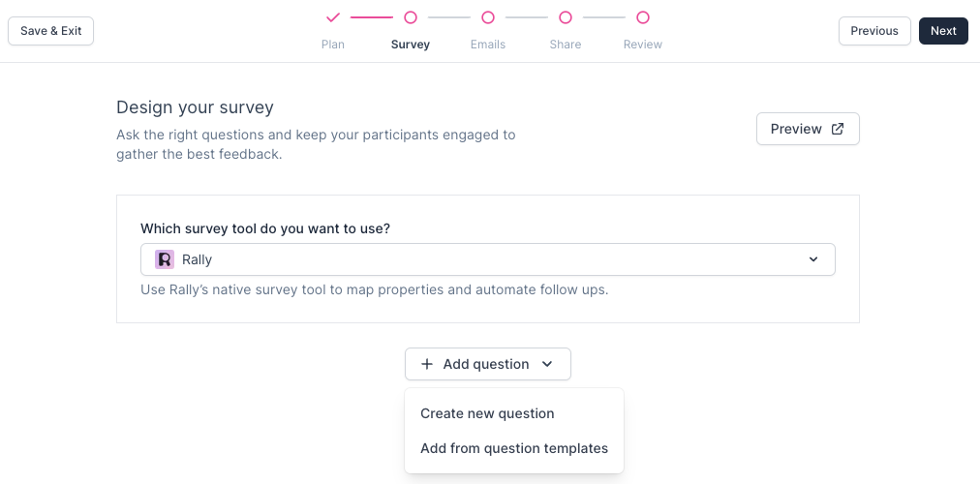Click the Rally logo icon in dropdown
Image resolution: width=980 pixels, height=484 pixels.
click(x=165, y=259)
